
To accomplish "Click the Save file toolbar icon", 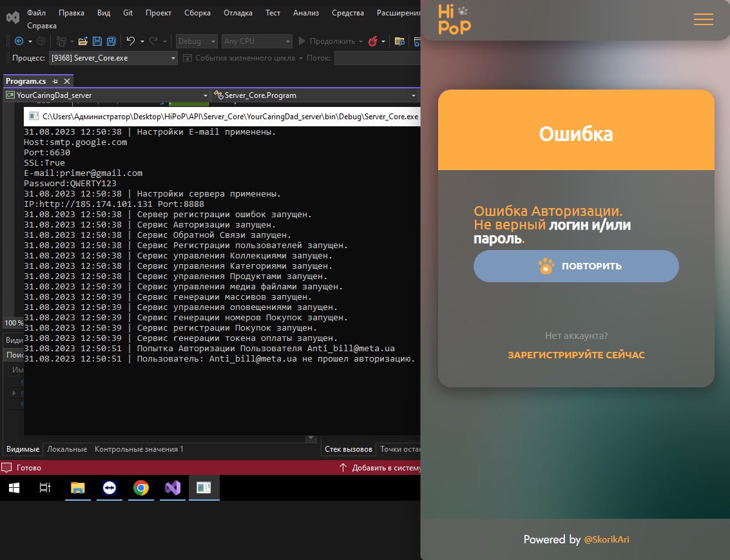I will point(97,41).
